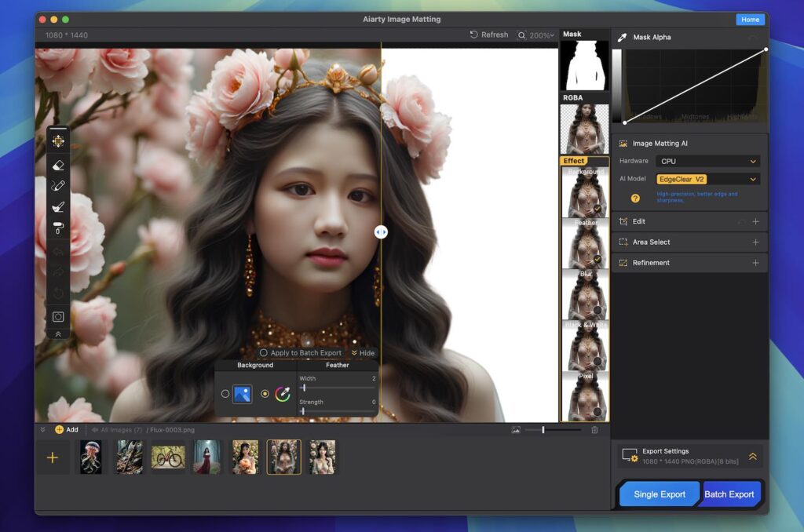Adjust the Feather Strength slider

[303, 411]
